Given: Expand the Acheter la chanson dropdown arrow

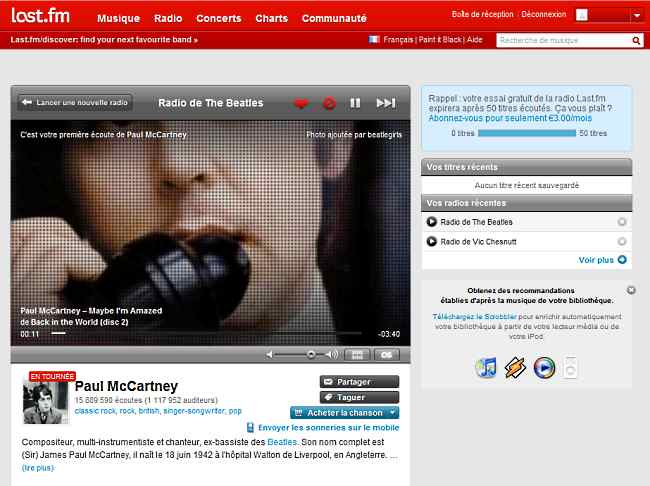Looking at the screenshot, I should pyautogui.click(x=393, y=413).
